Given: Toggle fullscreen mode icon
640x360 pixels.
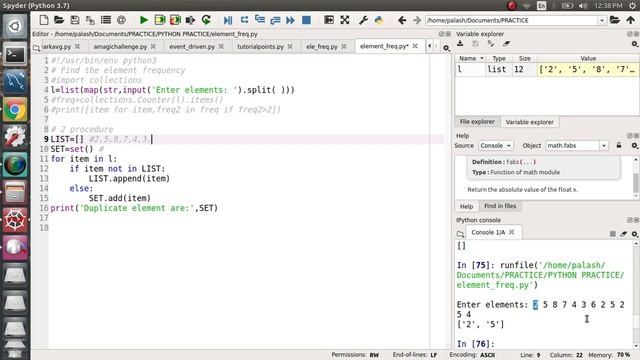Looking at the screenshot, I should pyautogui.click(x=344, y=20).
